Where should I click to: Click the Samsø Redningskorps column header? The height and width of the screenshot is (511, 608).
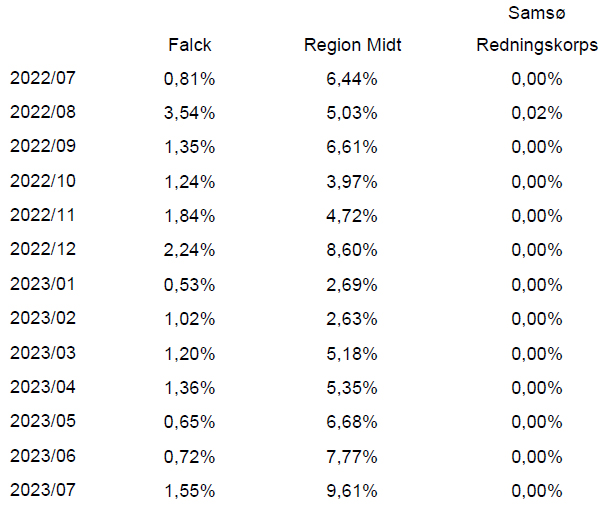pyautogui.click(x=537, y=29)
